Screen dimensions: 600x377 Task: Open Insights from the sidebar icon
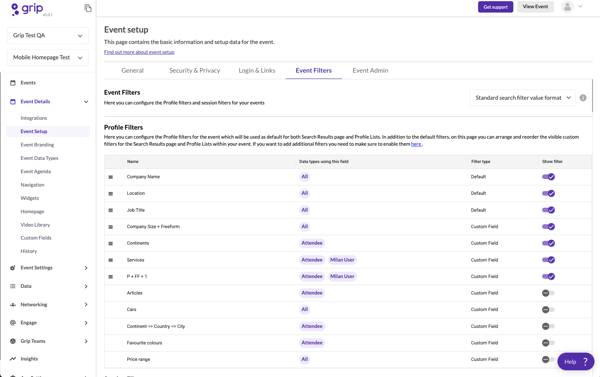tap(13, 359)
